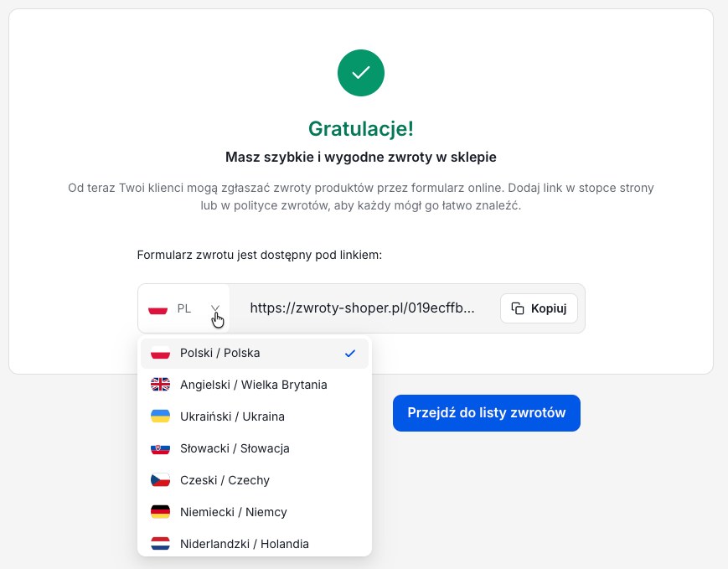Screen dimensions: 728x569
Task: Select Słowacki / Słowacja option
Action: (x=255, y=448)
